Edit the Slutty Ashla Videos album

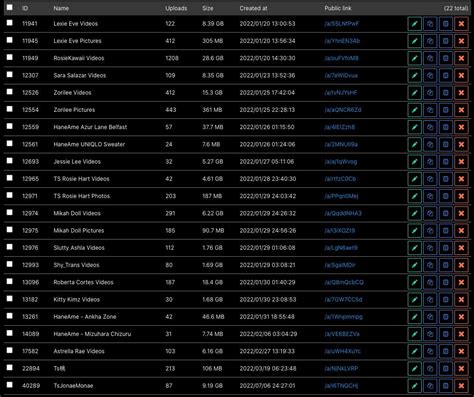pyautogui.click(x=414, y=248)
